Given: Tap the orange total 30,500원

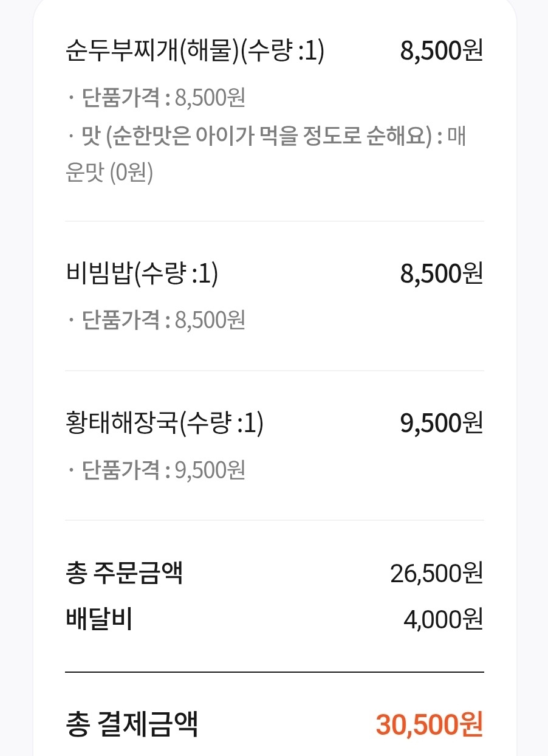Looking at the screenshot, I should [429, 724].
